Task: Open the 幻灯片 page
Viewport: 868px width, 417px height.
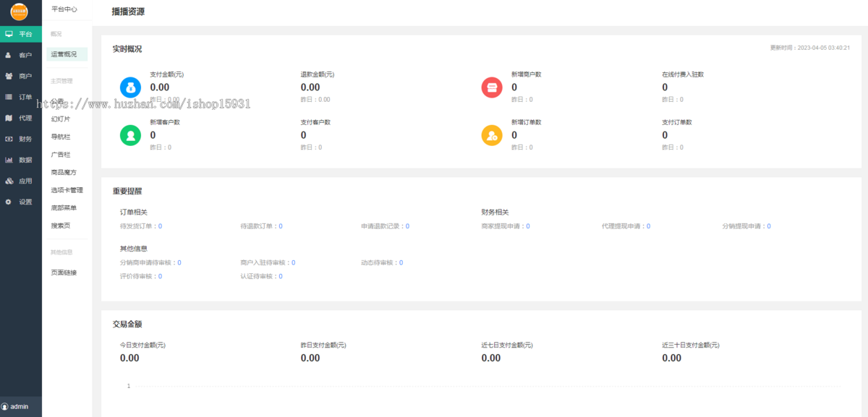Action: (61, 119)
